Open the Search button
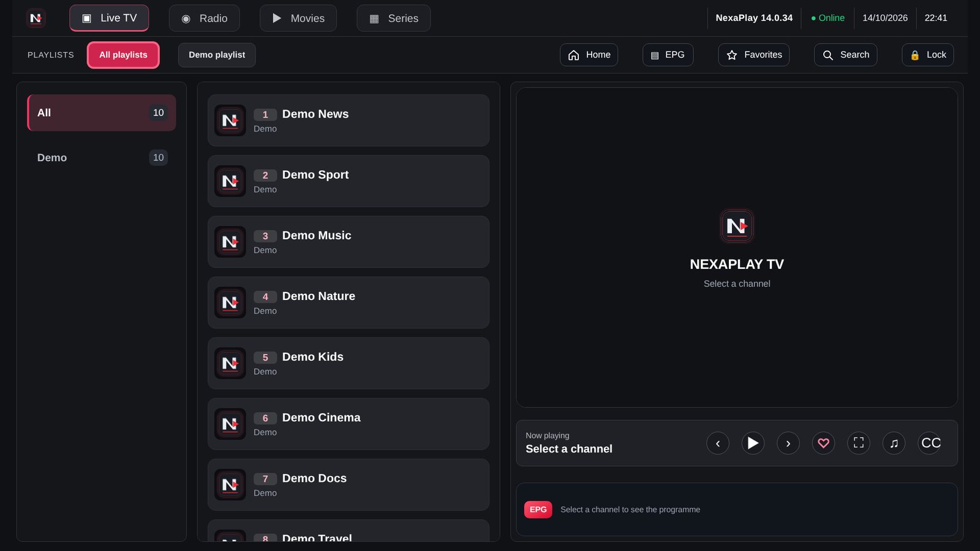Screen dimensions: 980x551 tap(845, 55)
